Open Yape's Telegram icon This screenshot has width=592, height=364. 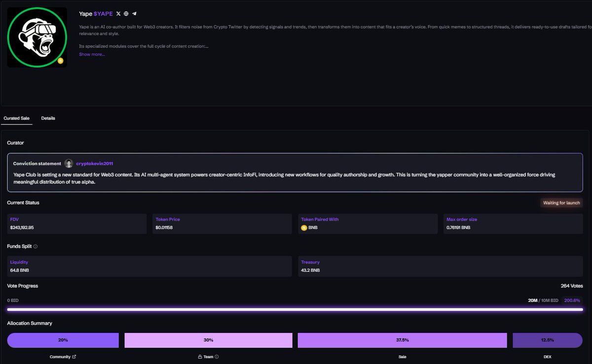(134, 14)
